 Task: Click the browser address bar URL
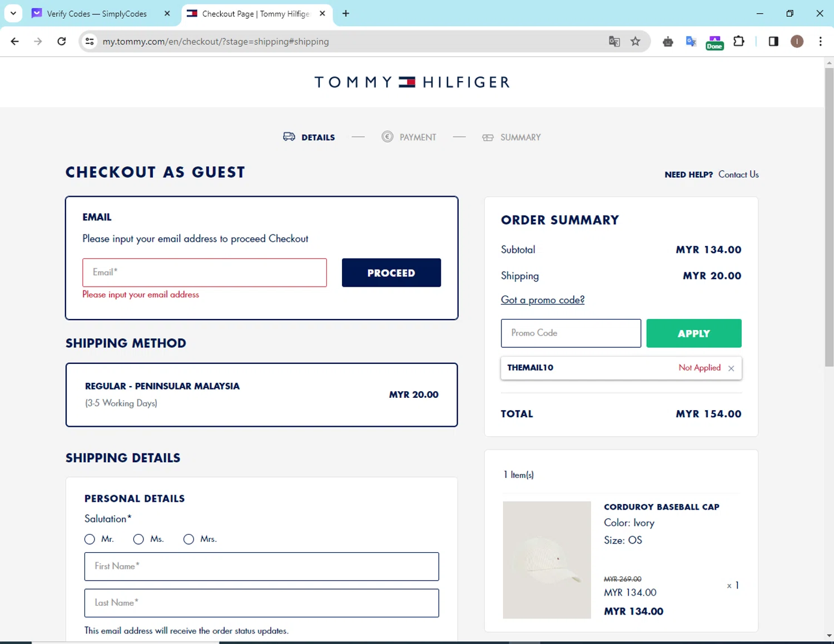[x=216, y=42]
